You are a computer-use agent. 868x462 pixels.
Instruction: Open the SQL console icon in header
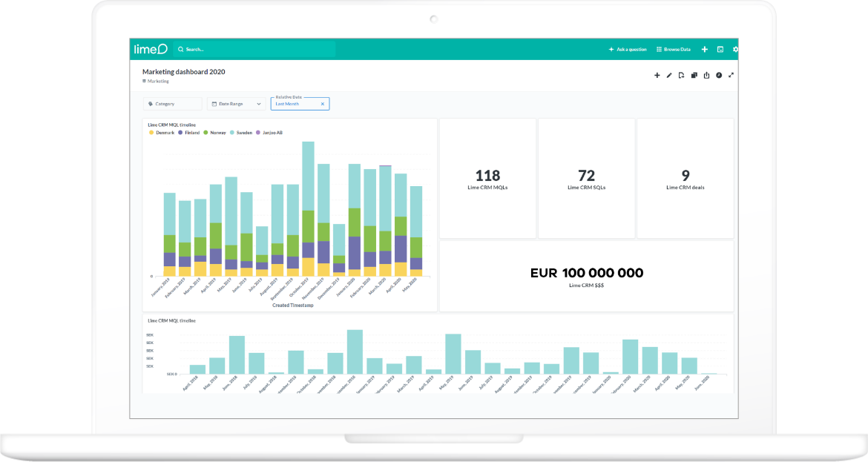pos(720,49)
